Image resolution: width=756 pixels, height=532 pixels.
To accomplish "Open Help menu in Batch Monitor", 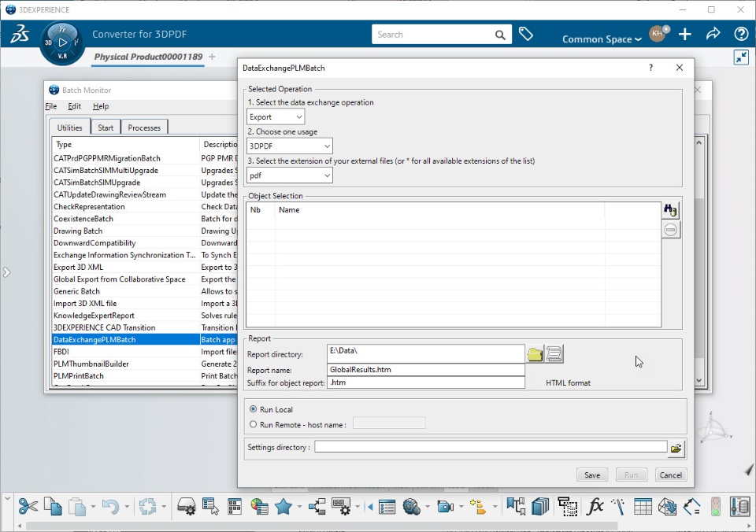I will (101, 106).
